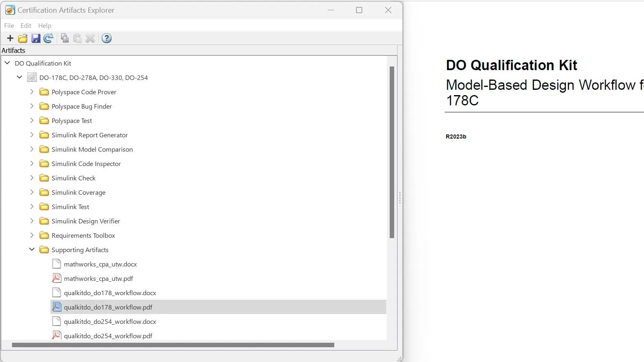Expand the Simulink Code Inspector folder
Screen dimensions: 644x362
point(32,163)
